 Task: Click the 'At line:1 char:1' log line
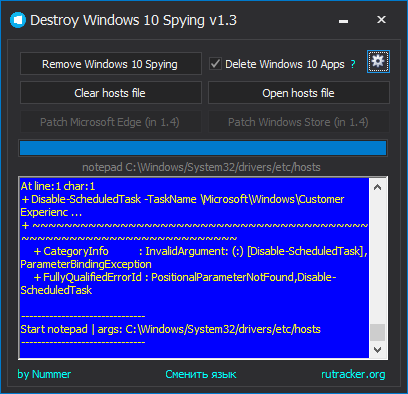[58, 186]
